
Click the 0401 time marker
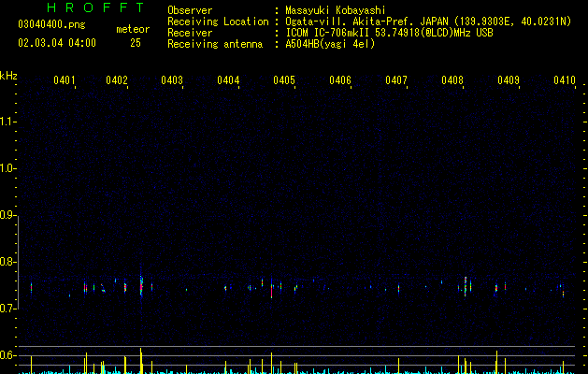[x=65, y=79]
